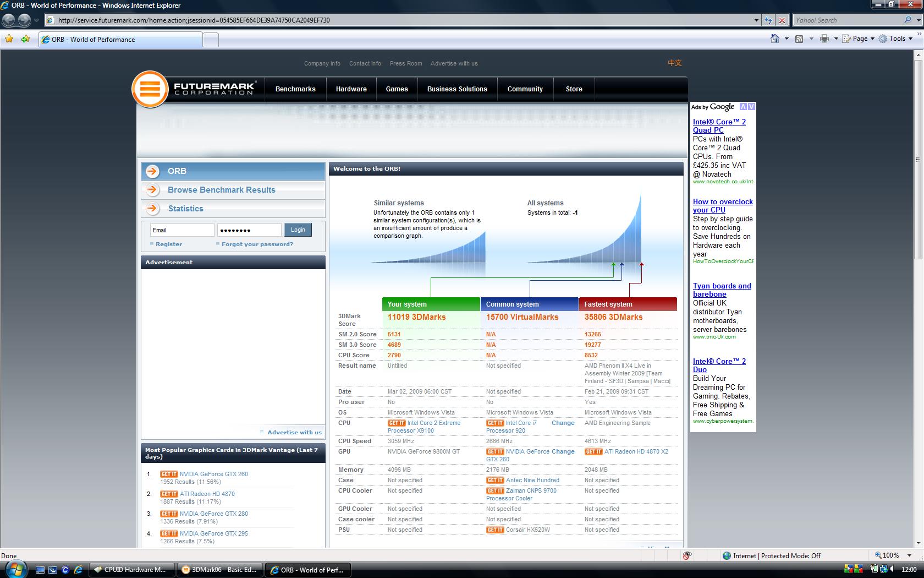Click the Print icon
This screenshot has height=578, width=924.
pyautogui.click(x=824, y=39)
